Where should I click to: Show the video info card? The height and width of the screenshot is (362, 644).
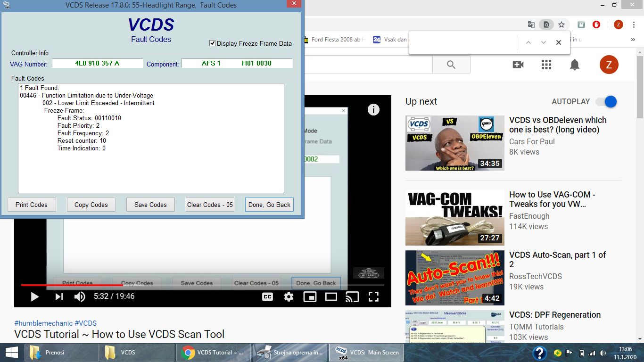(x=373, y=110)
